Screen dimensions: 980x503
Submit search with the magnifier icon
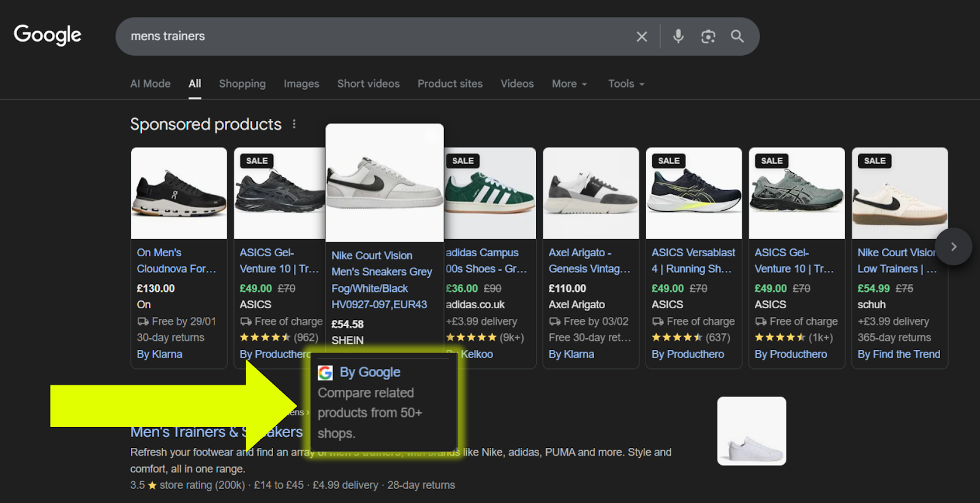coord(737,36)
